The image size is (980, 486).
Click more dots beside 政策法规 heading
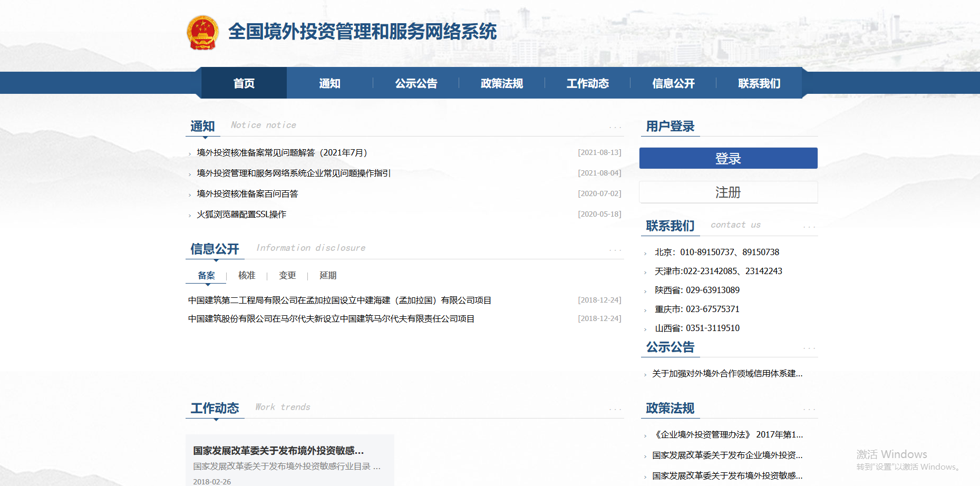pyautogui.click(x=809, y=409)
